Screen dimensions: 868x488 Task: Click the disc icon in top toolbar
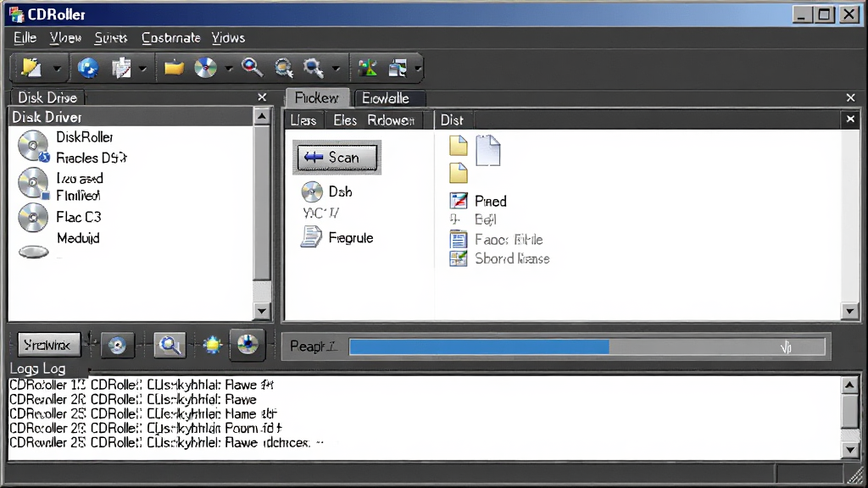click(x=205, y=68)
